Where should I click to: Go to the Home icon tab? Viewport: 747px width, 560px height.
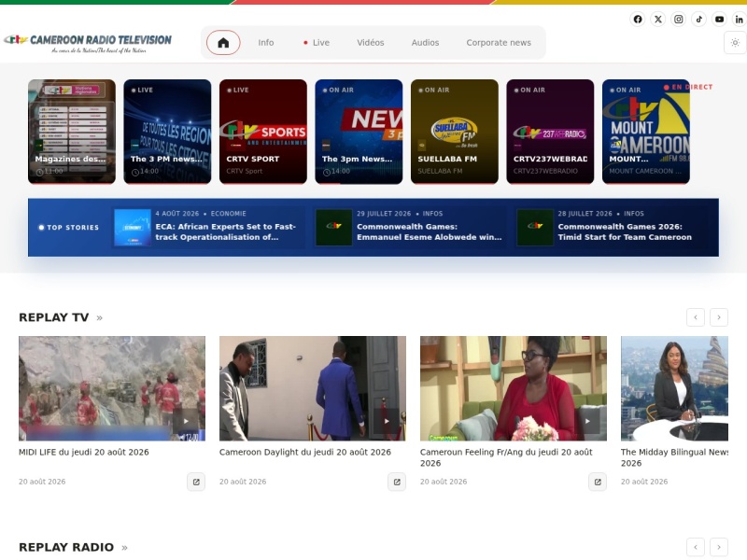[223, 42]
